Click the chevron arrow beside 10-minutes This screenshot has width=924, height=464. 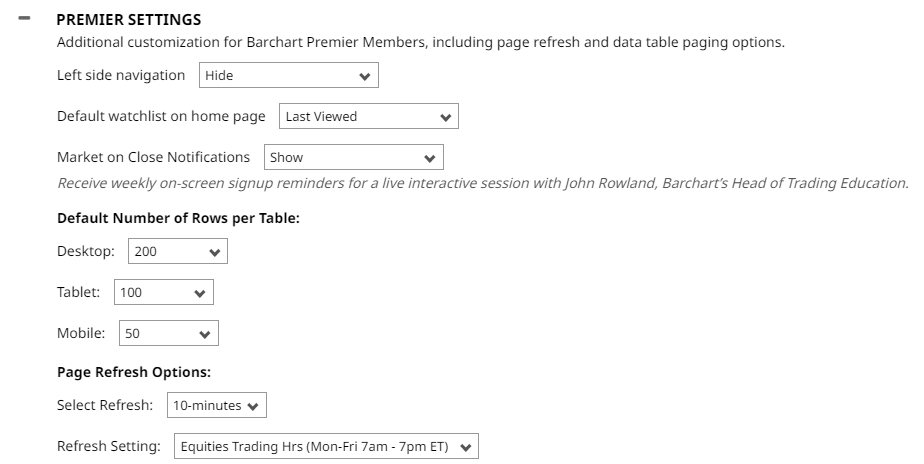pyautogui.click(x=252, y=406)
